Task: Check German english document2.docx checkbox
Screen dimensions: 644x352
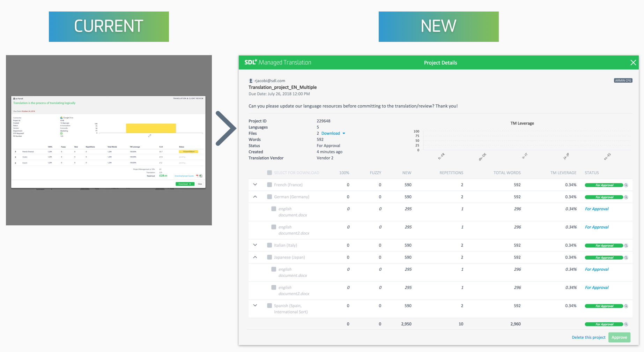Action: click(274, 227)
